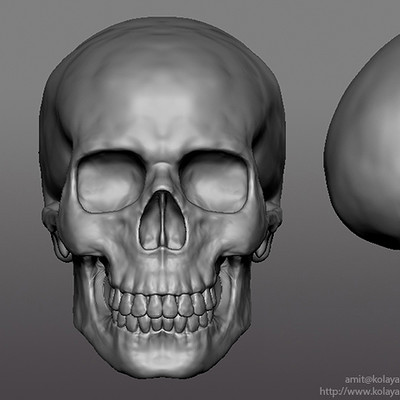
Task: Select the central nasal septum ridge
Action: click(162, 220)
